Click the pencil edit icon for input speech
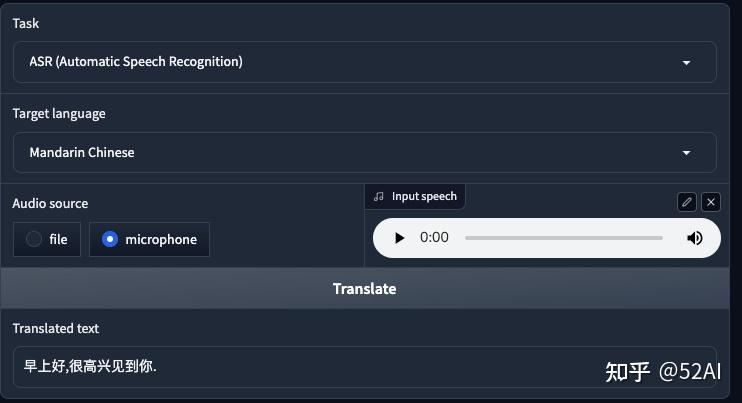Screen dimensions: 742x403 point(686,201)
